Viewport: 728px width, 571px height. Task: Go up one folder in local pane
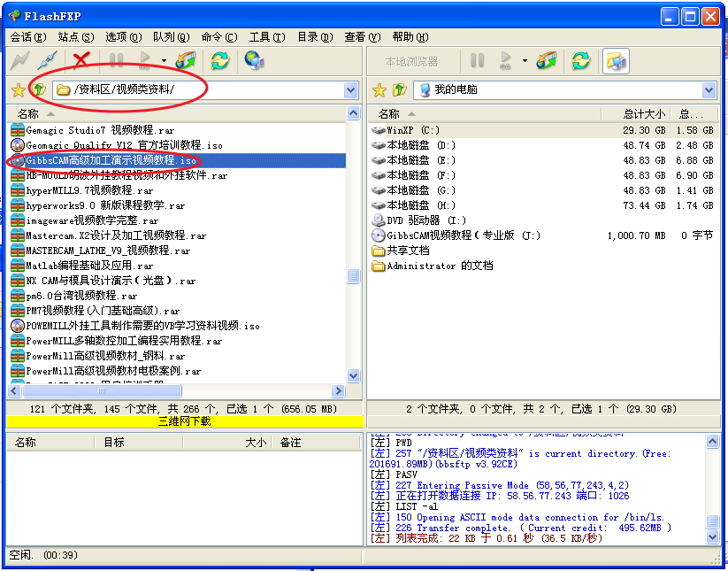point(400,89)
